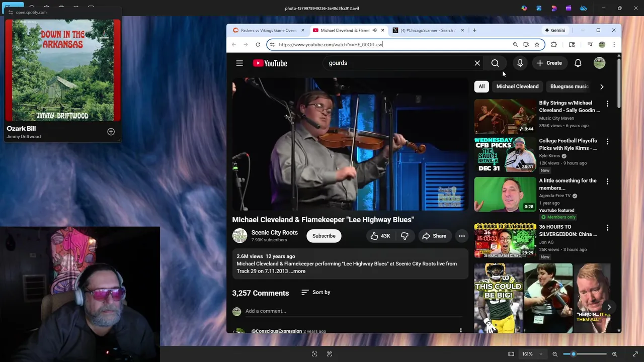Open Billy Strings Sally Goodin thumbnail
This screenshot has height=362, width=644.
[x=505, y=116]
